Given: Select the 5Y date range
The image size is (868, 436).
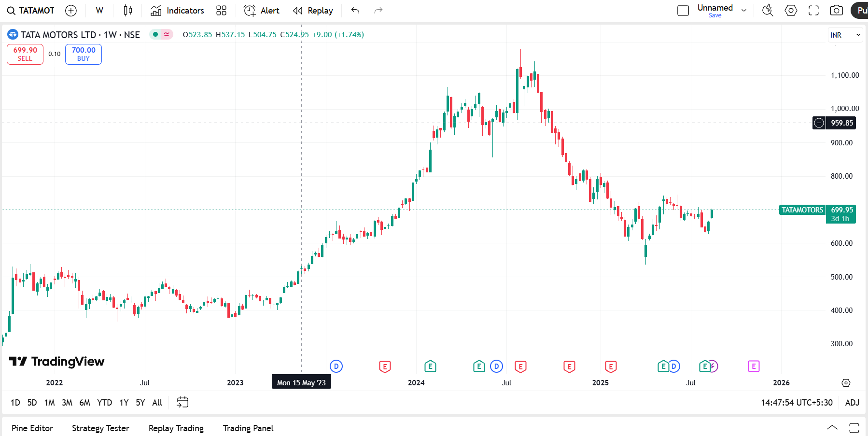Looking at the screenshot, I should [x=140, y=403].
